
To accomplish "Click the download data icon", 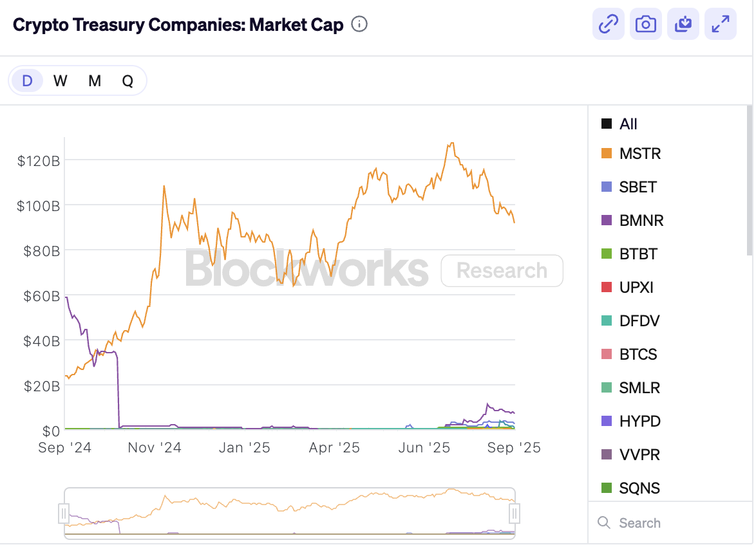I will [x=683, y=24].
